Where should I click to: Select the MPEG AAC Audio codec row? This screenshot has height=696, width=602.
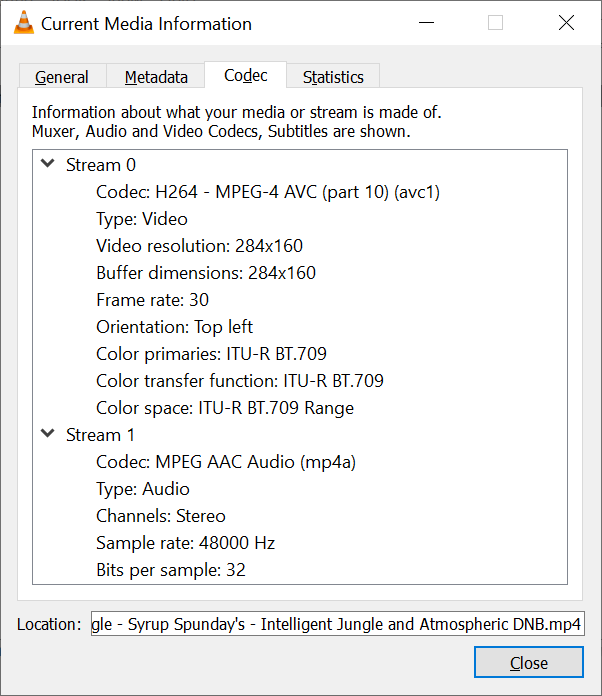coord(226,462)
